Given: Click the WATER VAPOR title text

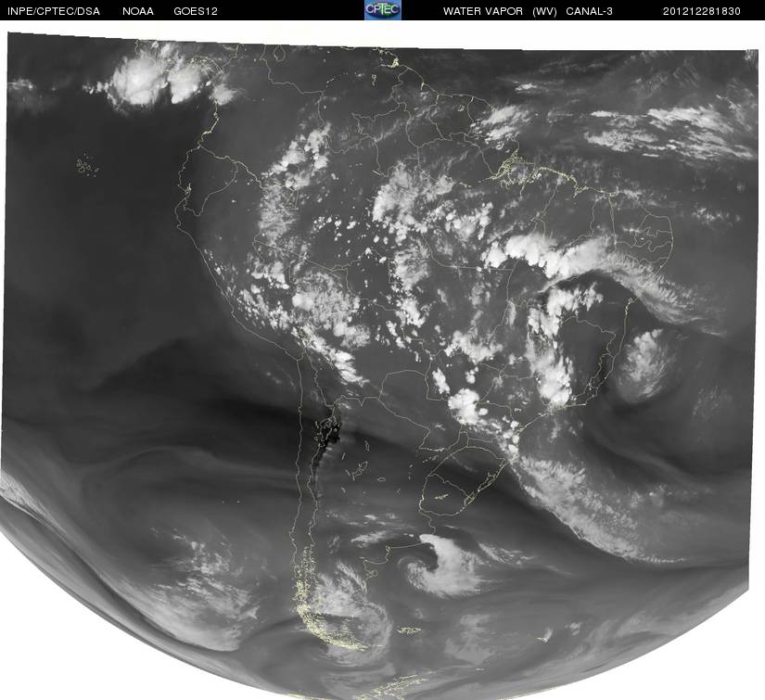Looking at the screenshot, I should 483,11.
